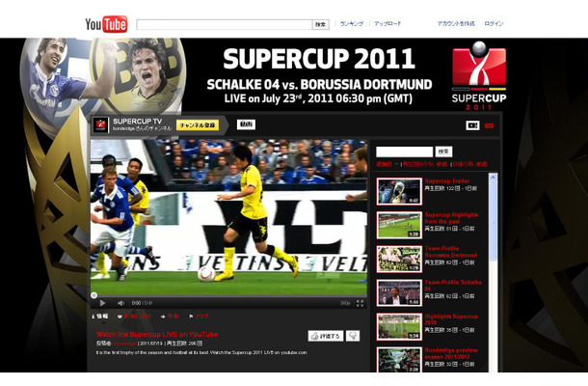Open 'Highlights Supercup 2010' title link
This screenshot has height=386, width=588.
coord(451,319)
